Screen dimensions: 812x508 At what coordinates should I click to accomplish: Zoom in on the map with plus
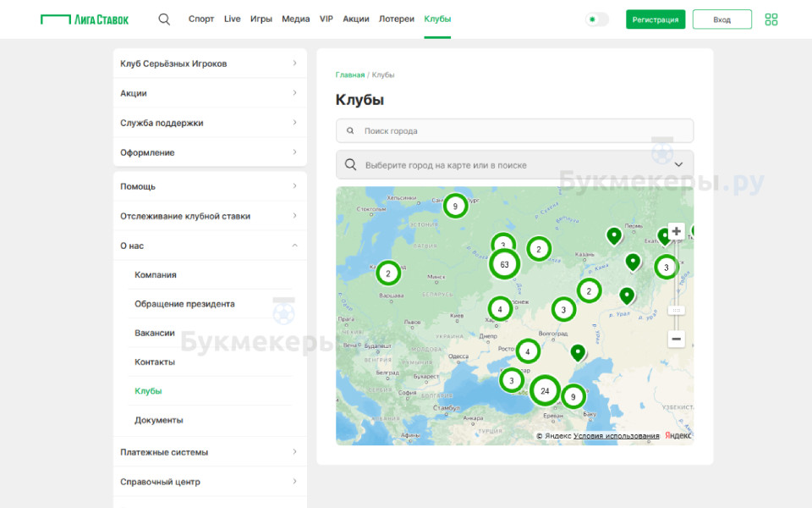tap(676, 231)
